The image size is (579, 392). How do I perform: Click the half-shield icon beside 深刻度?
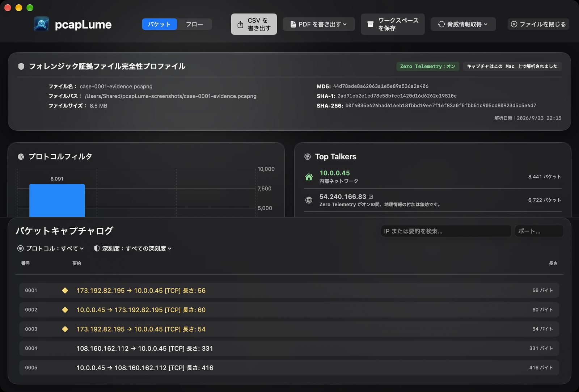pos(97,248)
